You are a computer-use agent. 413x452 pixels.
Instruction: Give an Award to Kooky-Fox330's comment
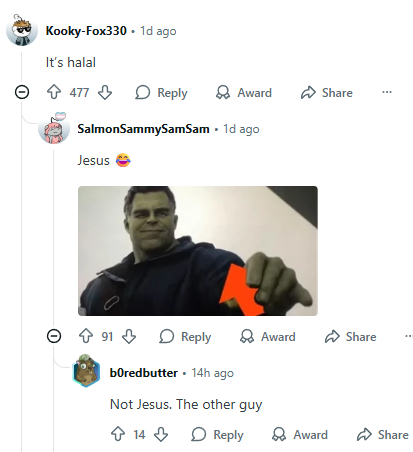(244, 93)
